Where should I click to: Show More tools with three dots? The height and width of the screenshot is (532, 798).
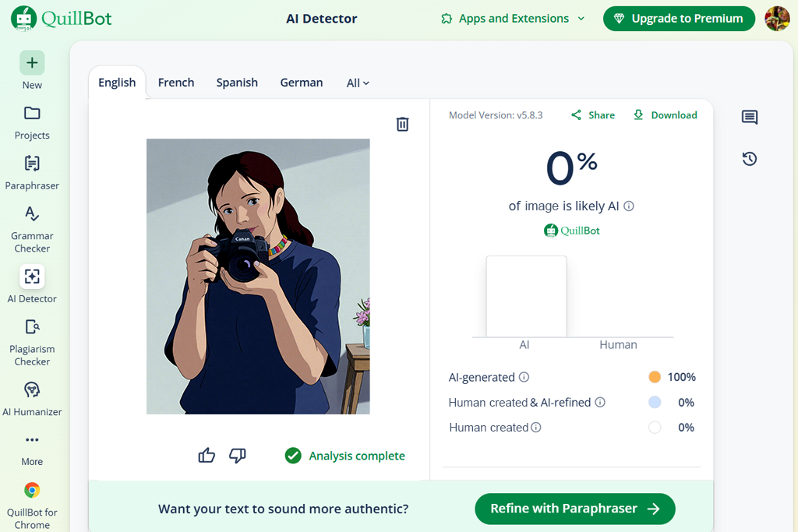click(x=32, y=440)
